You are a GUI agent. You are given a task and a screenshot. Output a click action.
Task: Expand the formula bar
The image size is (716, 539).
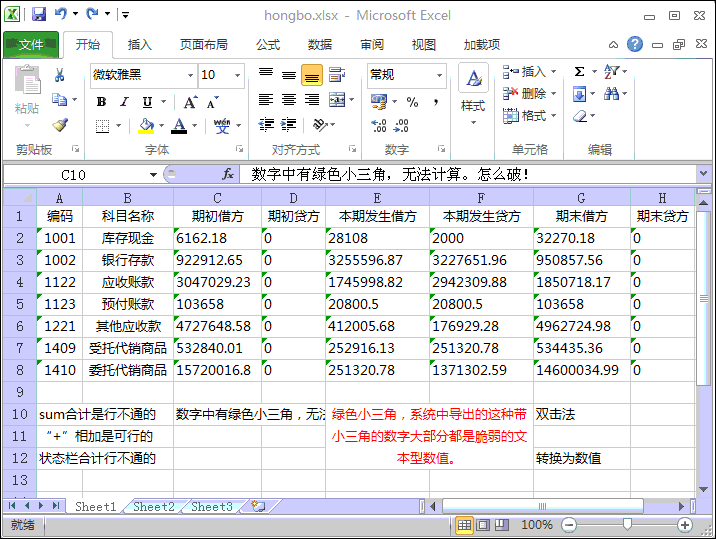coord(703,174)
